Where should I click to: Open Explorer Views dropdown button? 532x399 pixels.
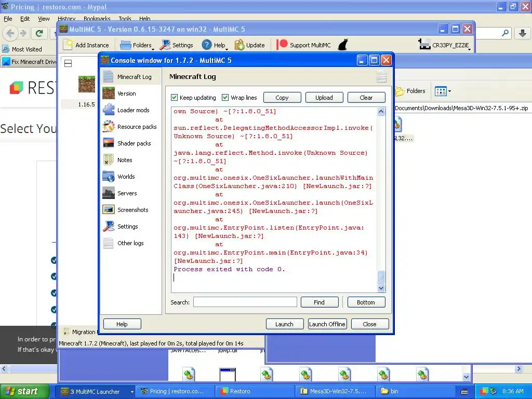point(443,91)
